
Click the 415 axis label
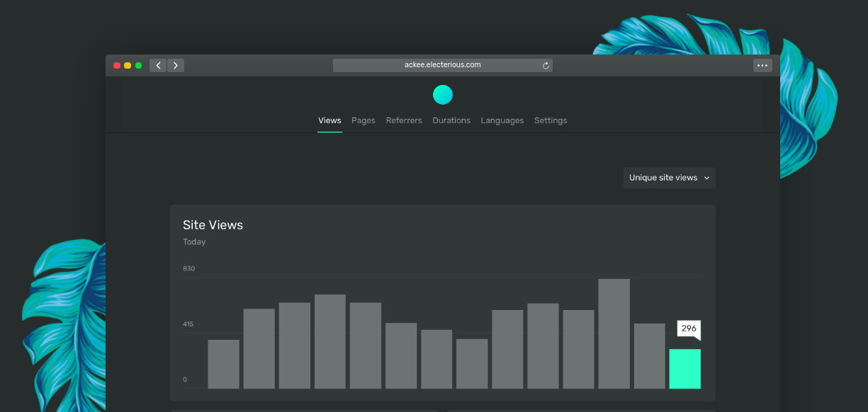pyautogui.click(x=188, y=324)
